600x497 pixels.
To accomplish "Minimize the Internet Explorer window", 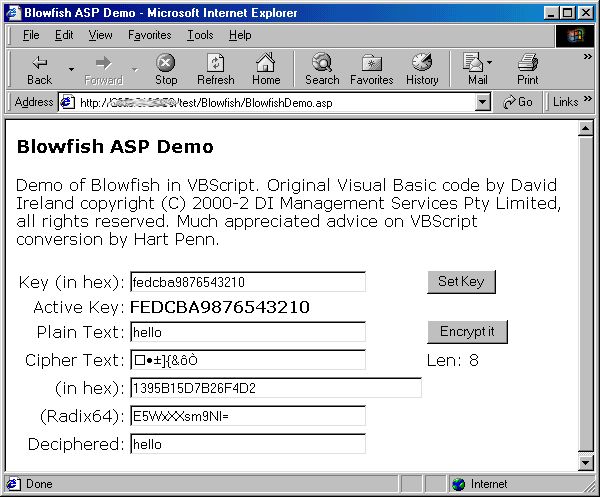I will [x=551, y=13].
